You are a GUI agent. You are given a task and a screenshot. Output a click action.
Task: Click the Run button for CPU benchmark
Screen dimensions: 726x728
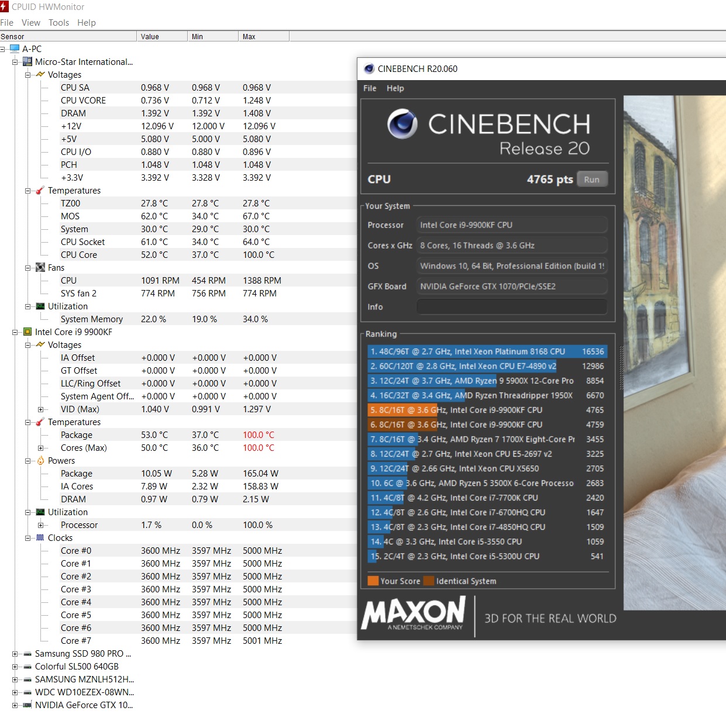tap(592, 180)
